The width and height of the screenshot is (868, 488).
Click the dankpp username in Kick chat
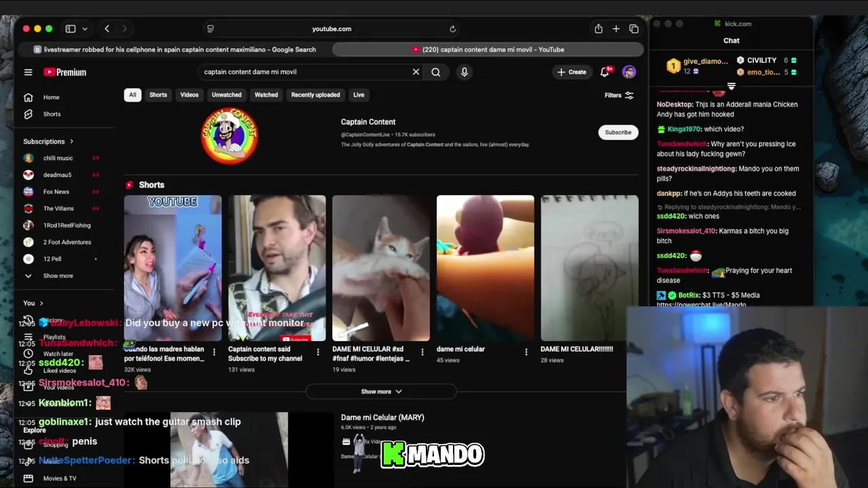click(x=669, y=193)
